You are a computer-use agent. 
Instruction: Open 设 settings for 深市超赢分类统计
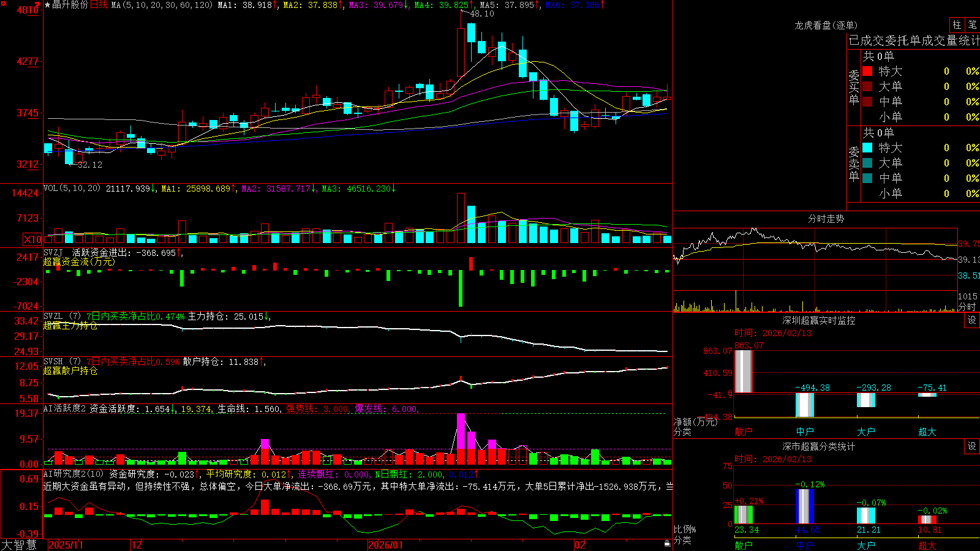[x=972, y=446]
